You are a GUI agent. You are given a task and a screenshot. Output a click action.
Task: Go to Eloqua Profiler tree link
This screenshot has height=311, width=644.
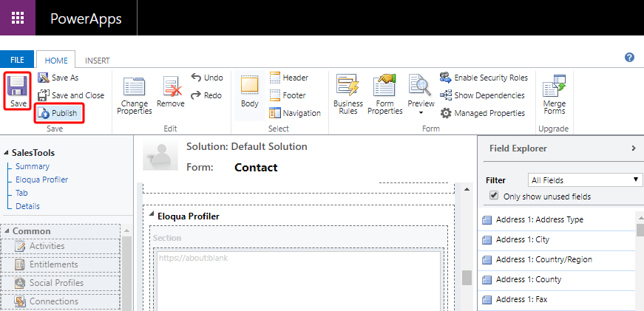[x=42, y=180]
